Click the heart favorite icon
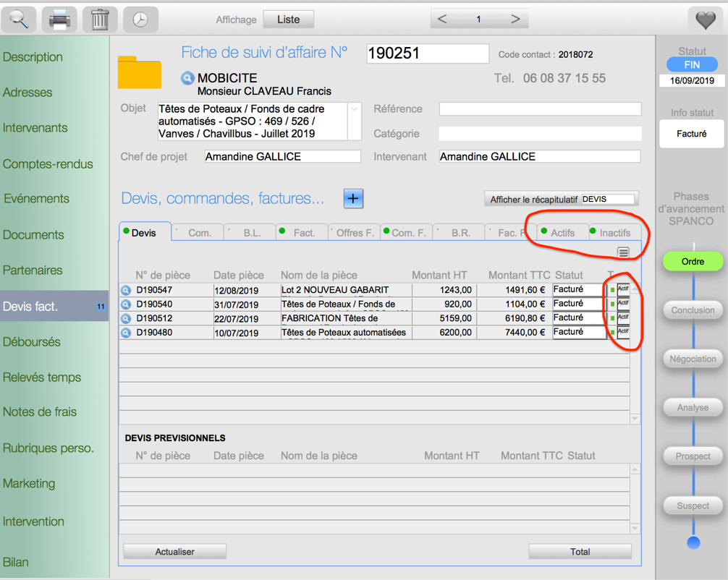The height and width of the screenshot is (580, 728). pyautogui.click(x=706, y=20)
